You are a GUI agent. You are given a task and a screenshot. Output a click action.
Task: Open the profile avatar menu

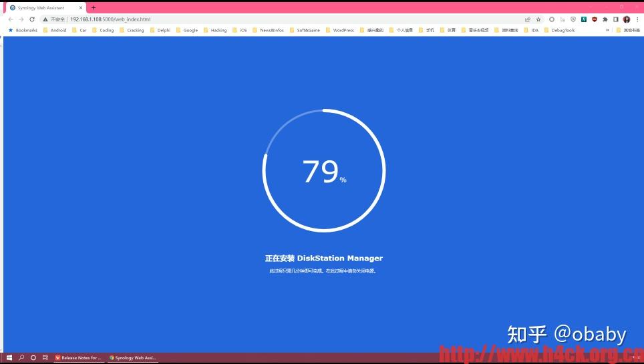pos(627,19)
